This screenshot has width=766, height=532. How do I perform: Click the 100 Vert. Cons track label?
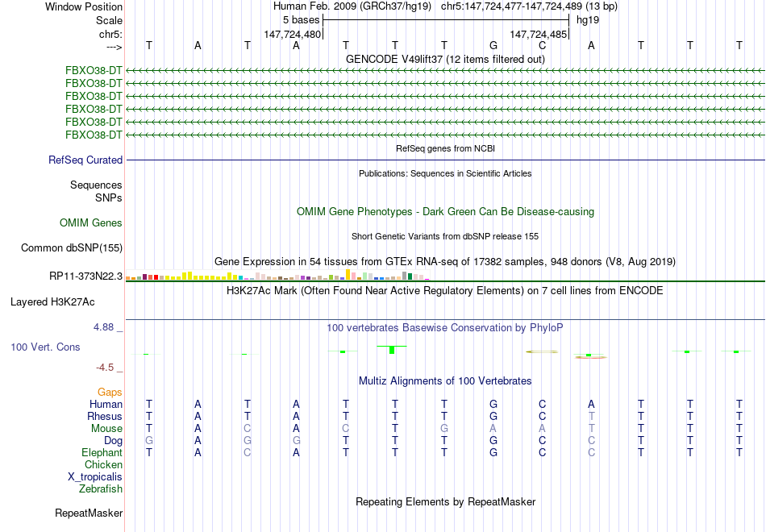click(x=45, y=347)
